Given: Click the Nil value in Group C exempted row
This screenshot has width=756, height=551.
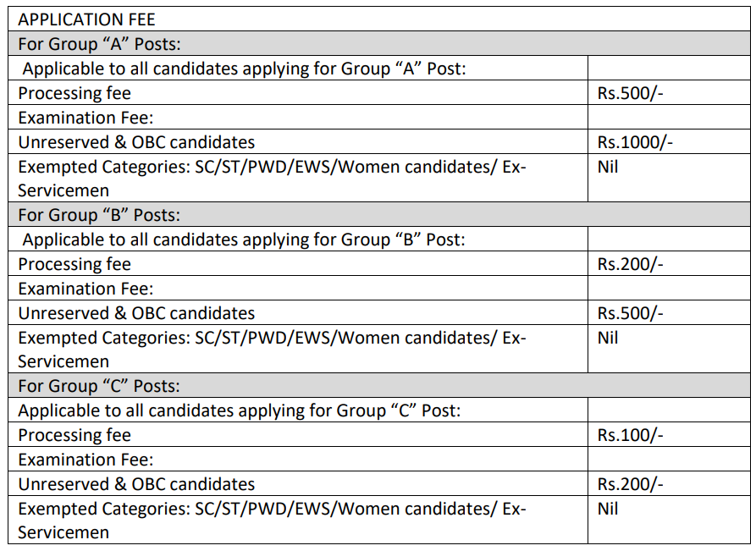Looking at the screenshot, I should [608, 509].
